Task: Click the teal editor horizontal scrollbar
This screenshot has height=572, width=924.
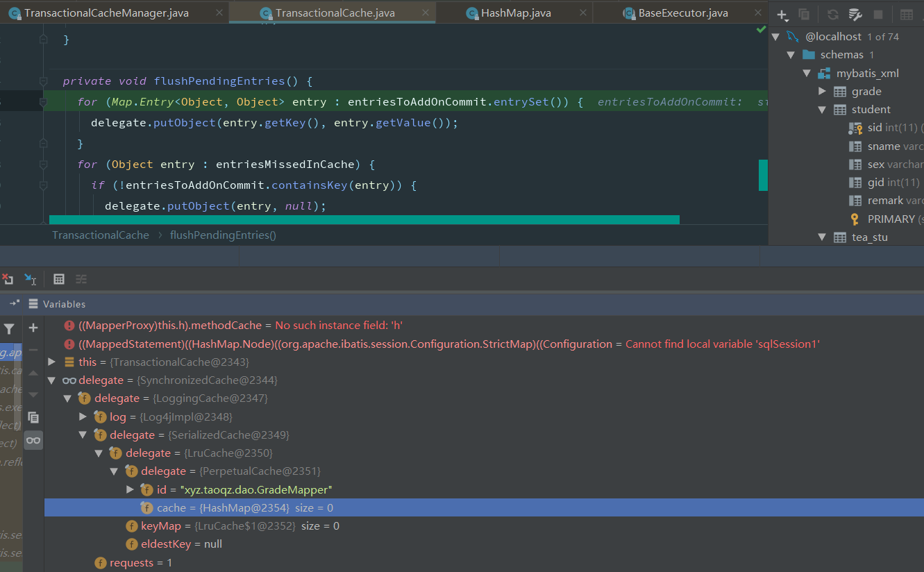Action: (x=364, y=219)
